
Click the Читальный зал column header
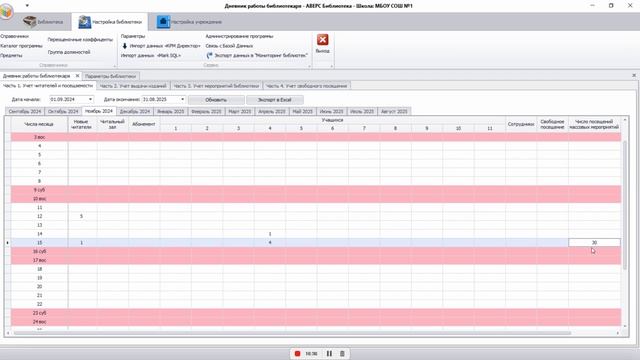pyautogui.click(x=113, y=124)
